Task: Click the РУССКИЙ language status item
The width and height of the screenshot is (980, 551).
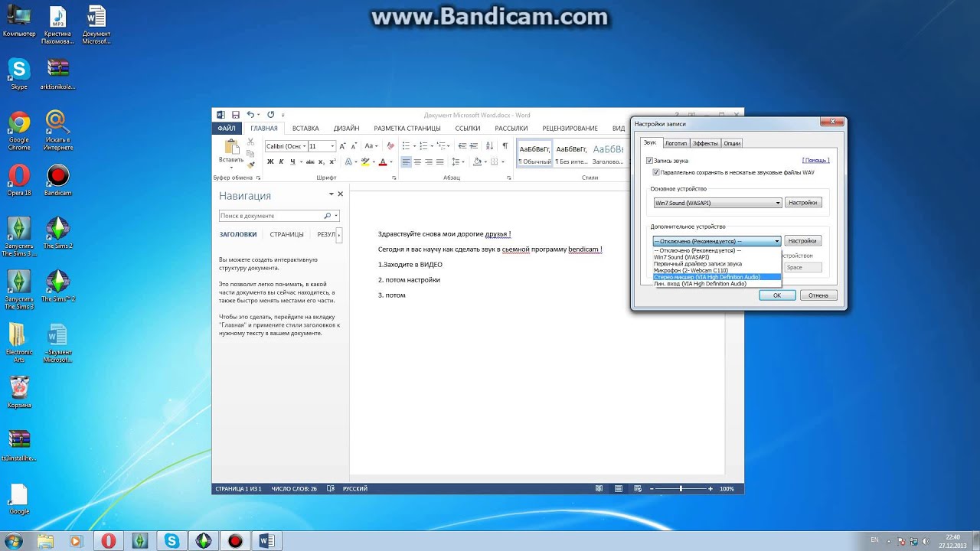Action: click(x=354, y=488)
